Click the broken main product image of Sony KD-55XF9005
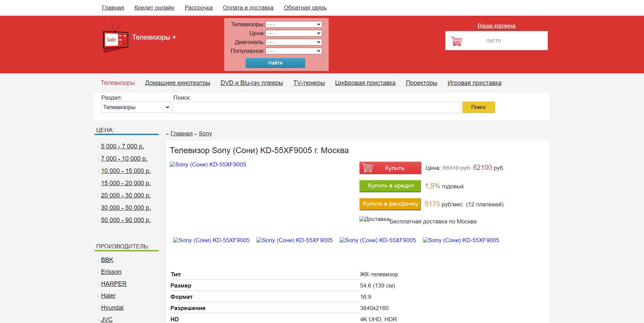This screenshot has width=644, height=323. (x=208, y=165)
